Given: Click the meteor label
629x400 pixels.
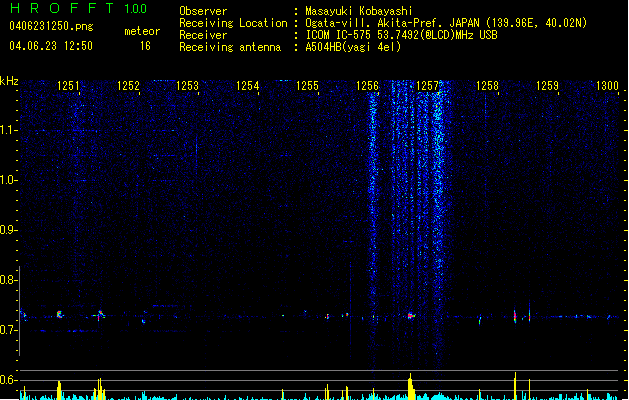Looking at the screenshot, I should 142,31.
